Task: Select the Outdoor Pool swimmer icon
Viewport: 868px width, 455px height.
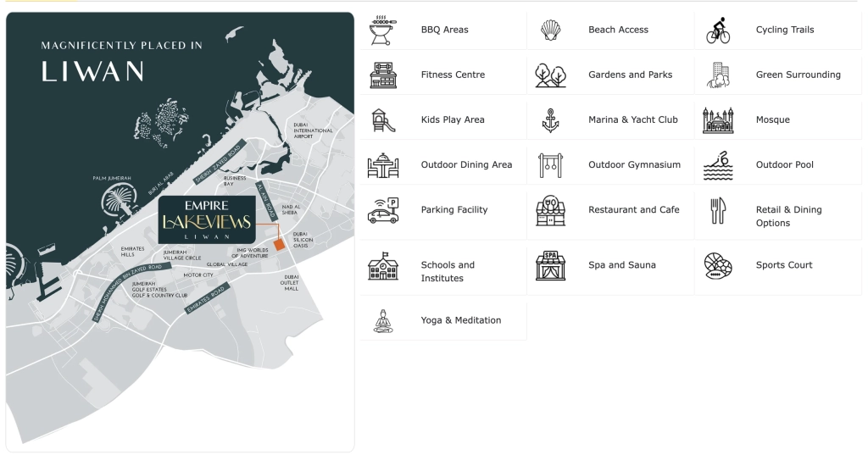Action: (717, 165)
